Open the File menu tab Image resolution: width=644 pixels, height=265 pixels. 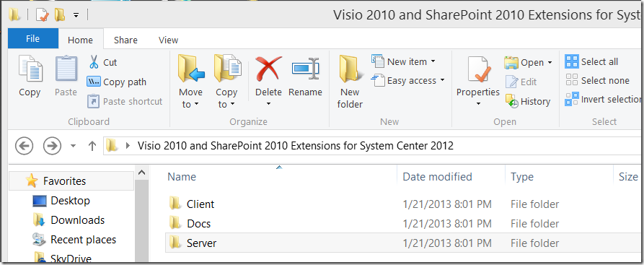click(33, 39)
